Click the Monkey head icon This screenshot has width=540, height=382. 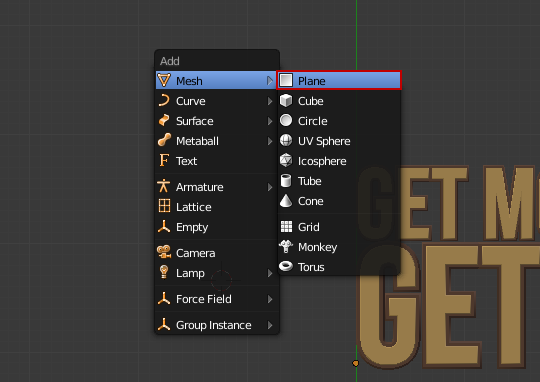tap(286, 246)
